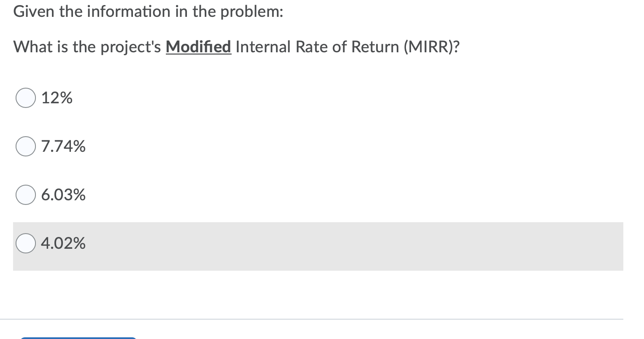
Task: Click the highlighted 4.02% answer row
Action: (x=295, y=246)
